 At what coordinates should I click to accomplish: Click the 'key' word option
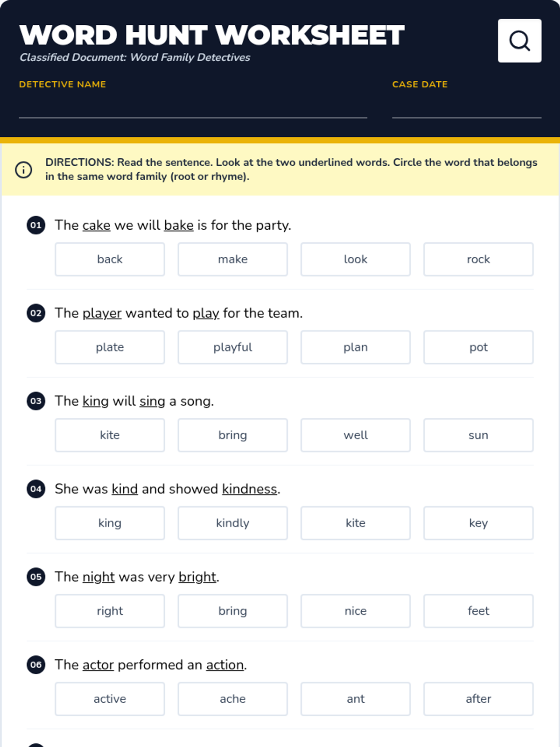point(478,523)
